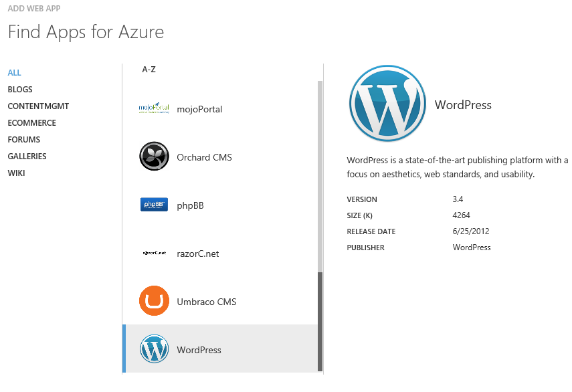Select the Orchard CMS app name
This screenshot has width=572, height=392.
tap(204, 157)
